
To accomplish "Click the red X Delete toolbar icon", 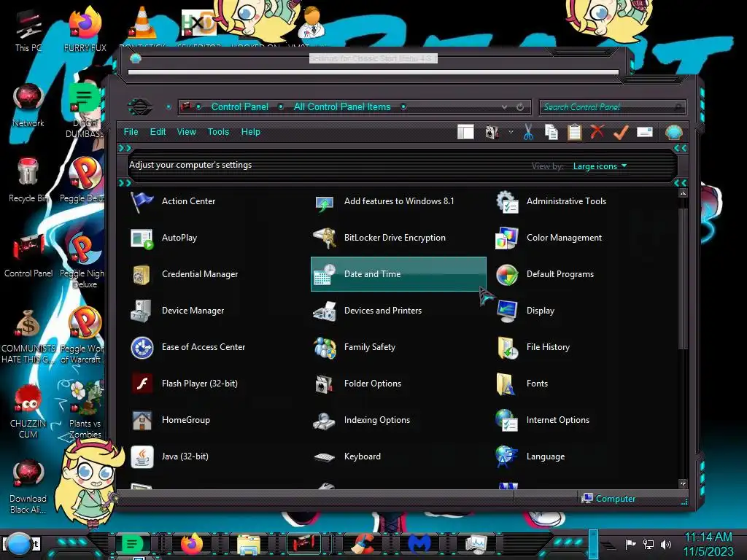I will (x=597, y=131).
